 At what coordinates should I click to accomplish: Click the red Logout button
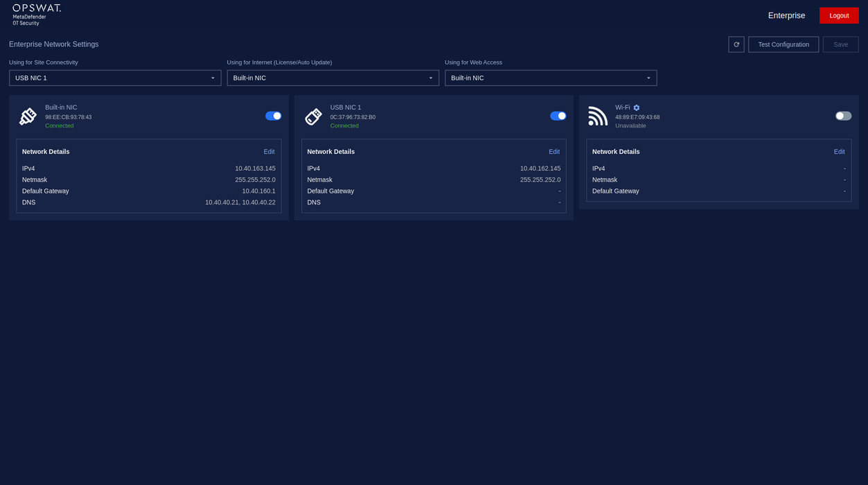pyautogui.click(x=839, y=15)
